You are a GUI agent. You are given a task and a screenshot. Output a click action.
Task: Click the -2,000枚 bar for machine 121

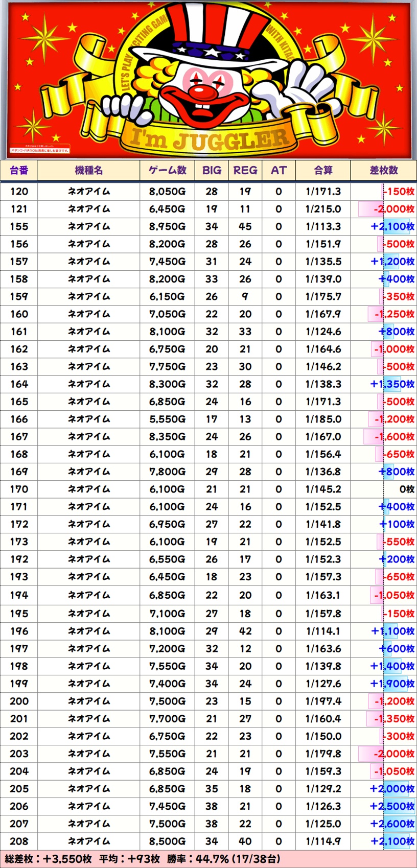point(387,209)
